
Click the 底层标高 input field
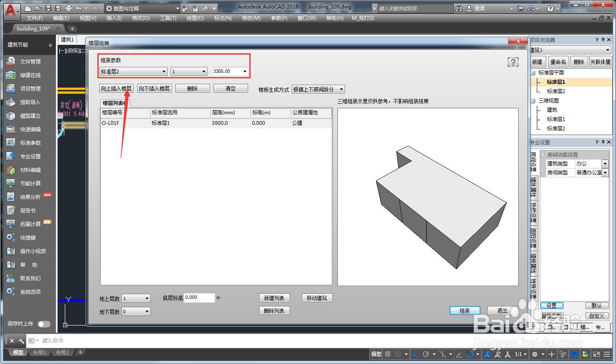(199, 298)
